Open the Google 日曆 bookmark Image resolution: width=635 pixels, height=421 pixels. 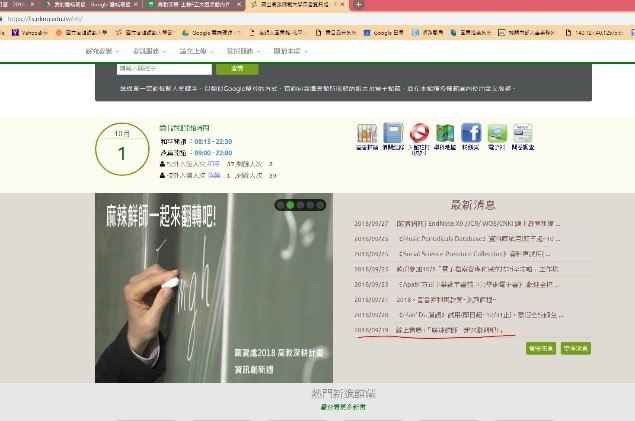click(384, 33)
